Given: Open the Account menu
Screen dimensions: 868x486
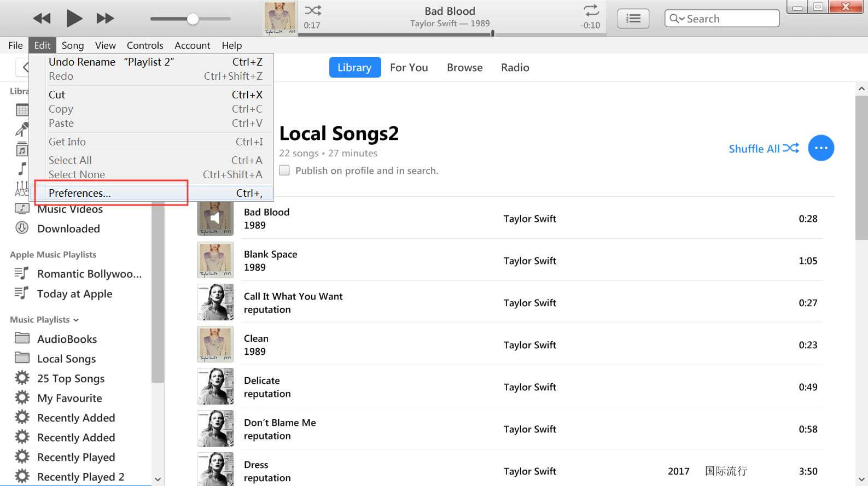Looking at the screenshot, I should click(192, 45).
